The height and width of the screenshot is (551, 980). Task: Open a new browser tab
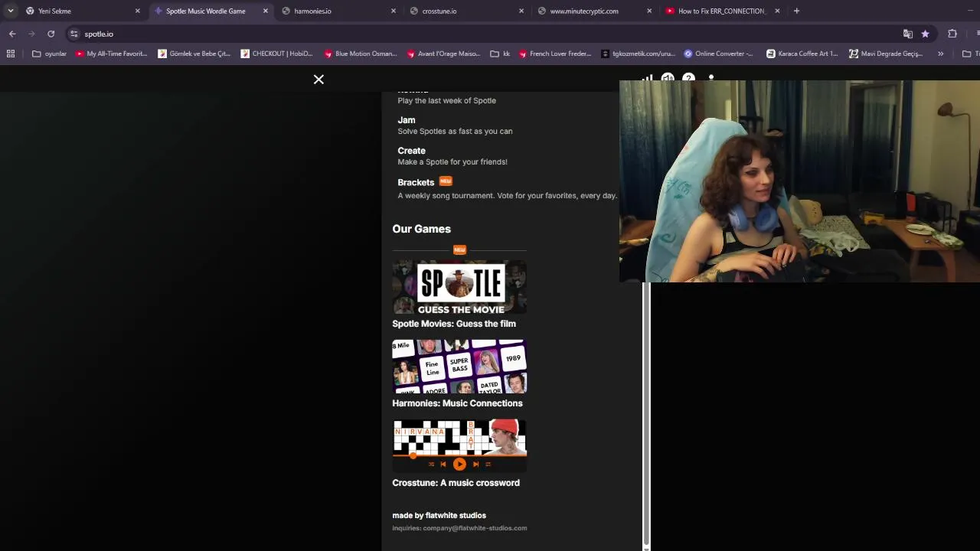tap(796, 11)
